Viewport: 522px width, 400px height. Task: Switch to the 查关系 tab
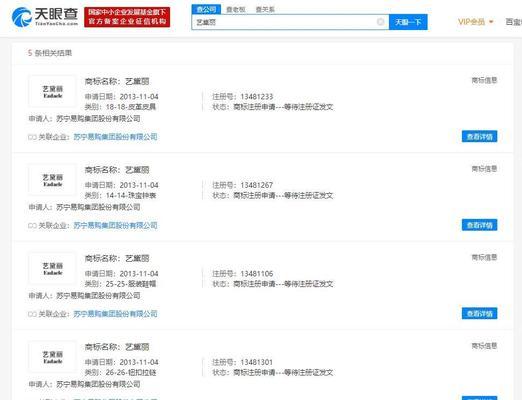[x=265, y=10]
